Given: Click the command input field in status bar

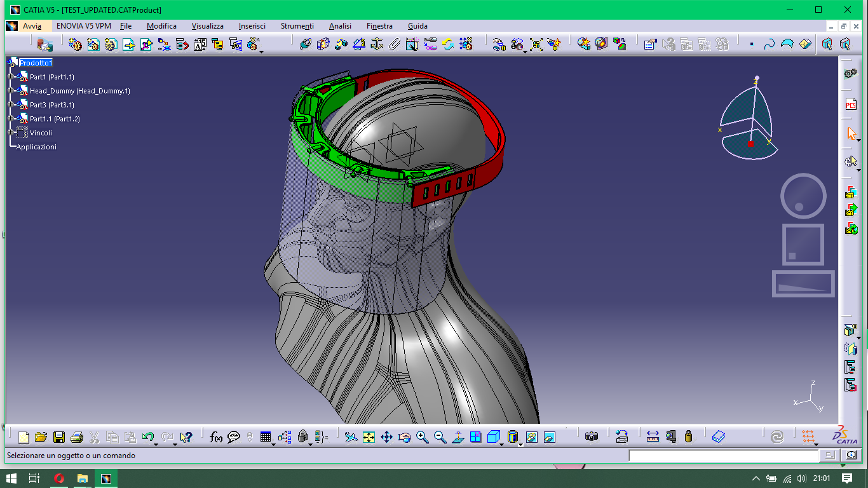Looking at the screenshot, I should 724,456.
